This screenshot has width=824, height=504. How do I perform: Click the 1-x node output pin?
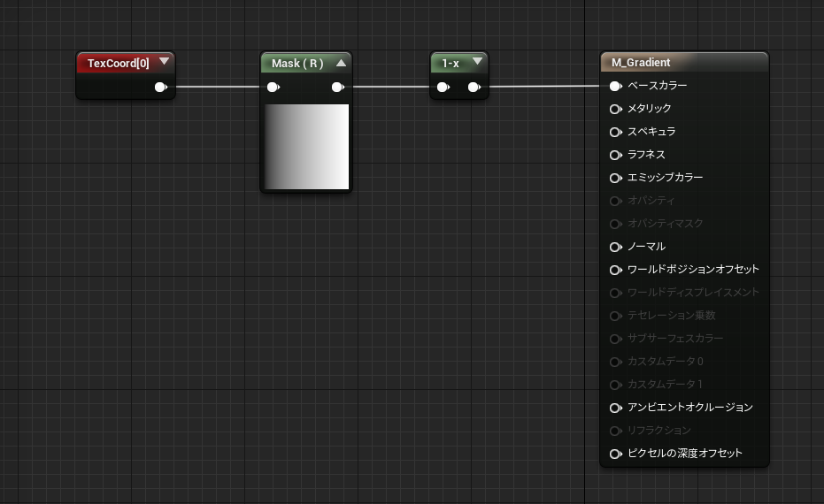(474, 88)
